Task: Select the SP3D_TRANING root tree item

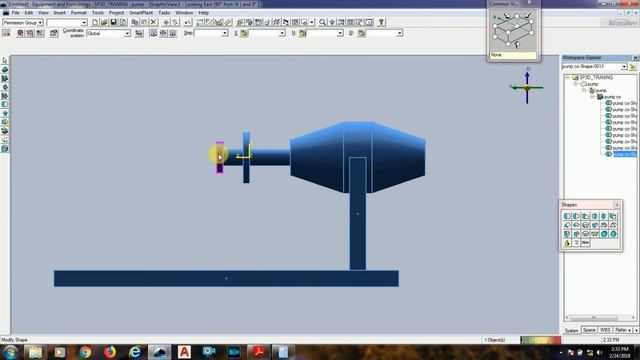Action: 596,77
